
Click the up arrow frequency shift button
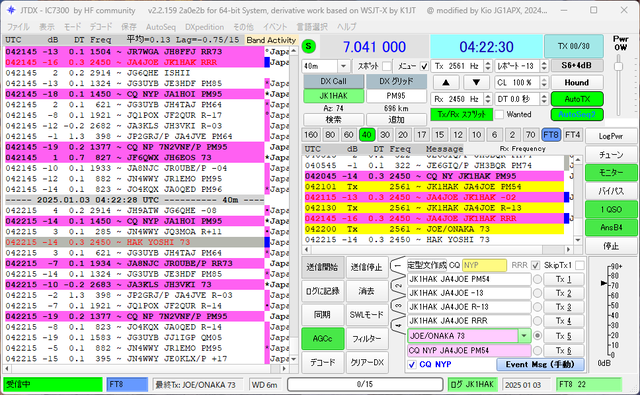446,82
